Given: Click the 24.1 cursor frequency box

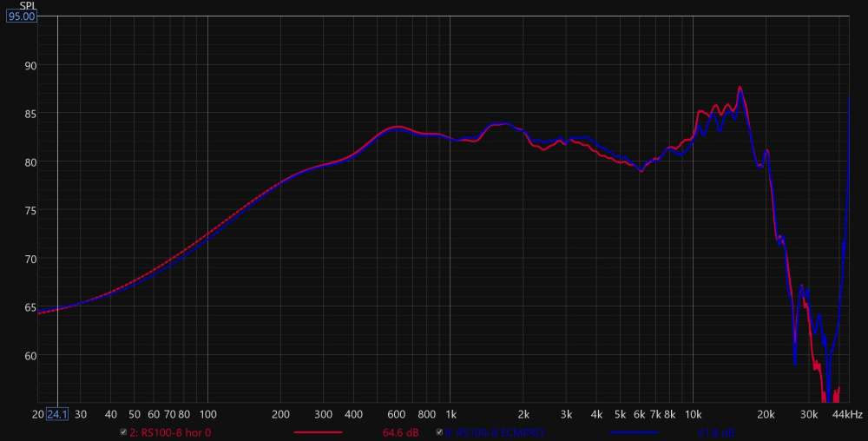Looking at the screenshot, I should coord(57,414).
